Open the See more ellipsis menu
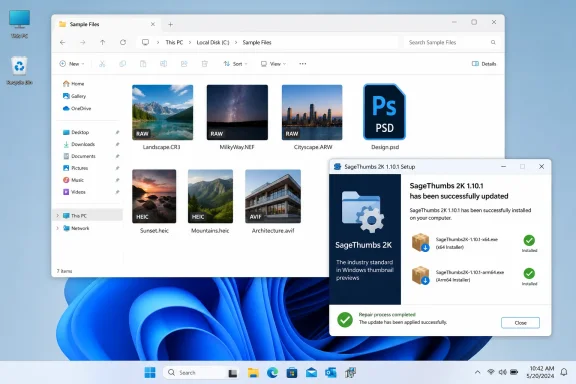Image resolution: width=576 pixels, height=384 pixels. point(302,64)
